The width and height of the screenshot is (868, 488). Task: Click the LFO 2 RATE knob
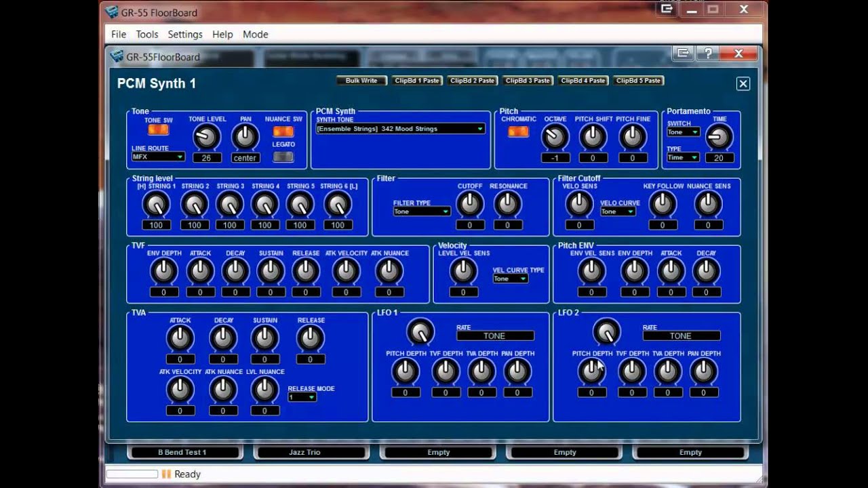point(607,332)
